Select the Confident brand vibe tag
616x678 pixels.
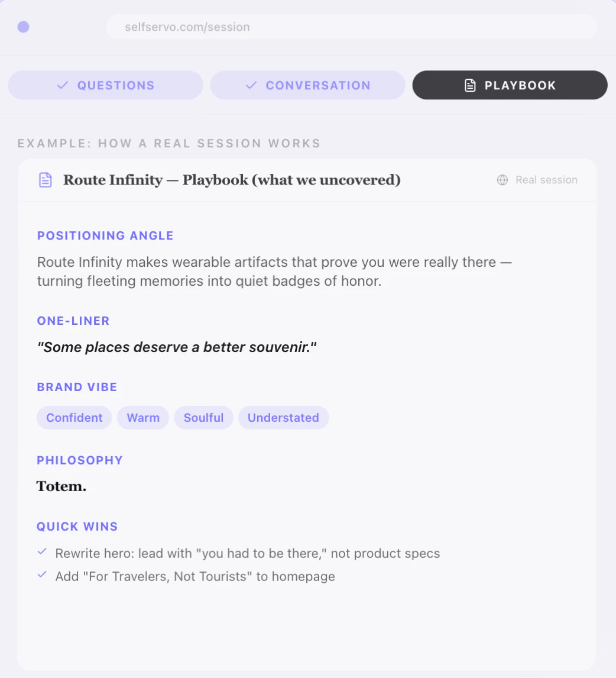click(74, 418)
